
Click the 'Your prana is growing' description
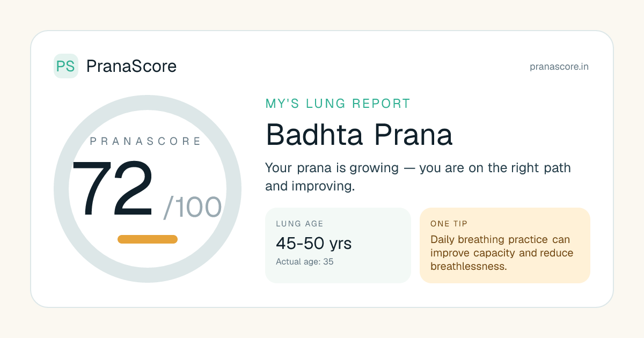pos(418,168)
